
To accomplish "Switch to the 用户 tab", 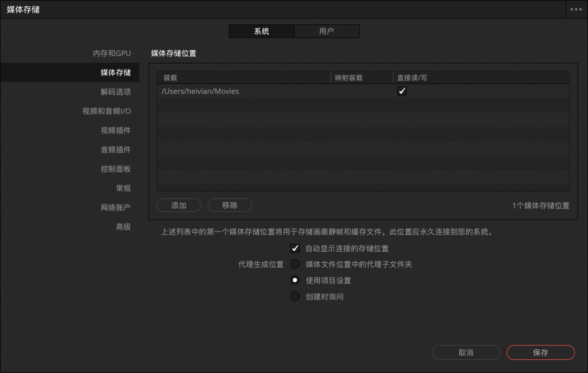I will click(327, 31).
